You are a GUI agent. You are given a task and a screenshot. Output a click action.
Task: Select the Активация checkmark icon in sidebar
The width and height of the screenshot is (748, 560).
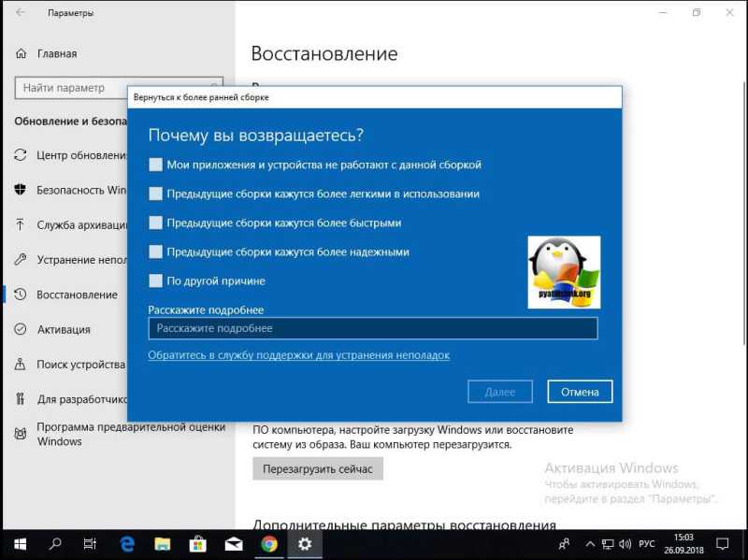coord(20,329)
